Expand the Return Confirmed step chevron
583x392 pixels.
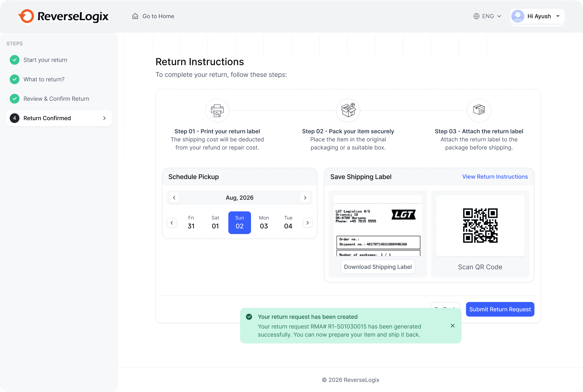tap(104, 118)
